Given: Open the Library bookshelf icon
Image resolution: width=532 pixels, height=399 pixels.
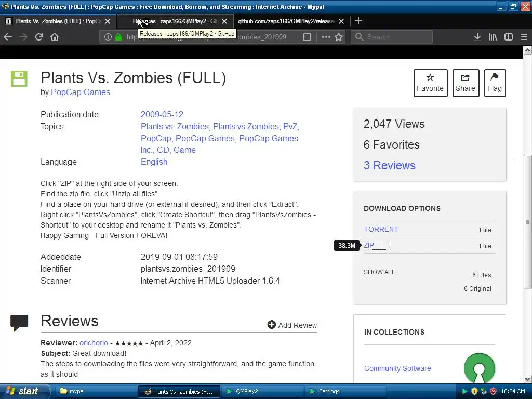Looking at the screenshot, I should point(493,37).
